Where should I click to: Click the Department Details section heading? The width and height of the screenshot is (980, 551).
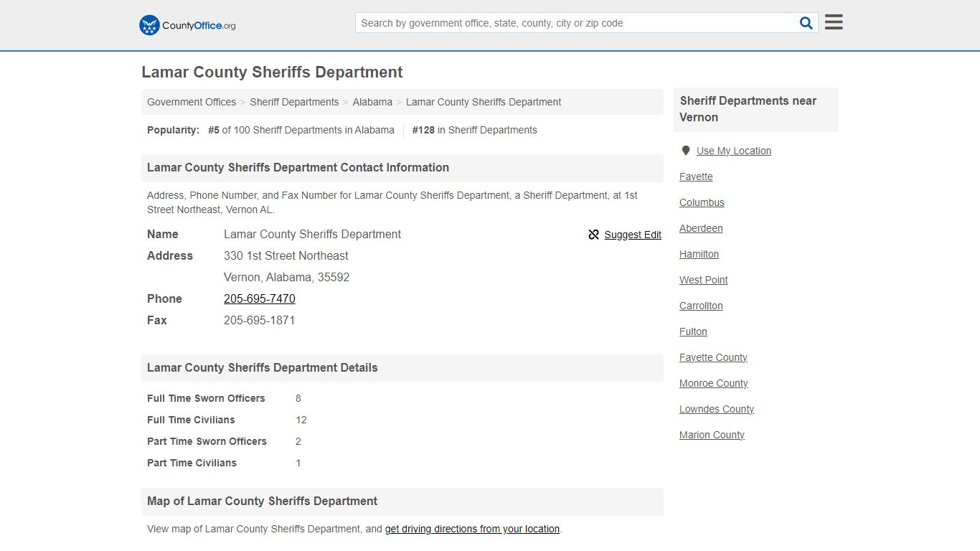pyautogui.click(x=262, y=367)
